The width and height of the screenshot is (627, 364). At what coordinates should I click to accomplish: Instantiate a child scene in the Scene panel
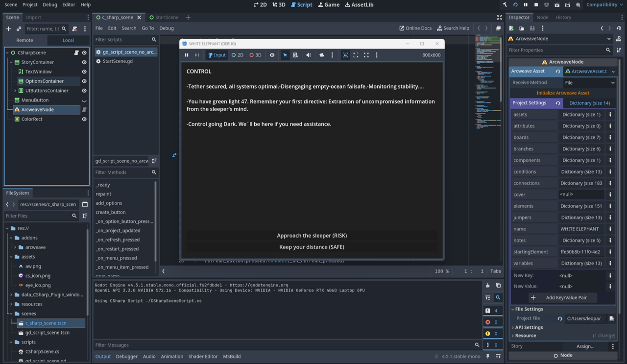click(19, 29)
